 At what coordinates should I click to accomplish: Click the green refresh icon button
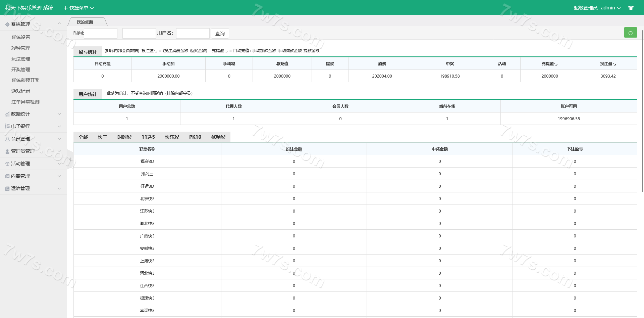click(630, 33)
